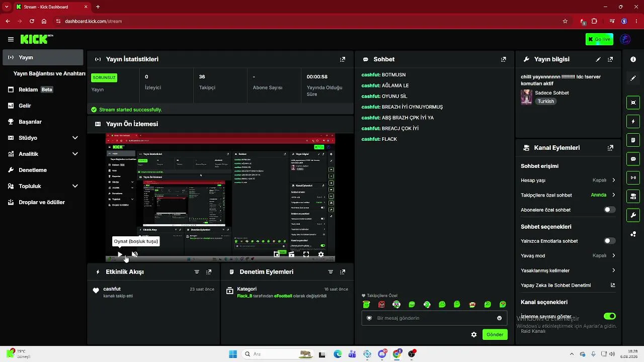644x362 pixels.
Task: Filter the Denetim Eylemleri list
Action: (331, 272)
